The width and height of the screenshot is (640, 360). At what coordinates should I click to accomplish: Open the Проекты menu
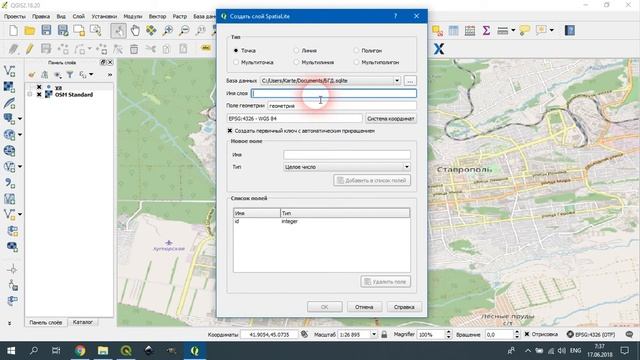15,16
